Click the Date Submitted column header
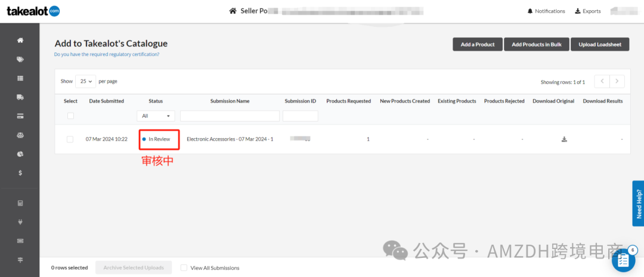Image resolution: width=644 pixels, height=277 pixels. [x=106, y=101]
